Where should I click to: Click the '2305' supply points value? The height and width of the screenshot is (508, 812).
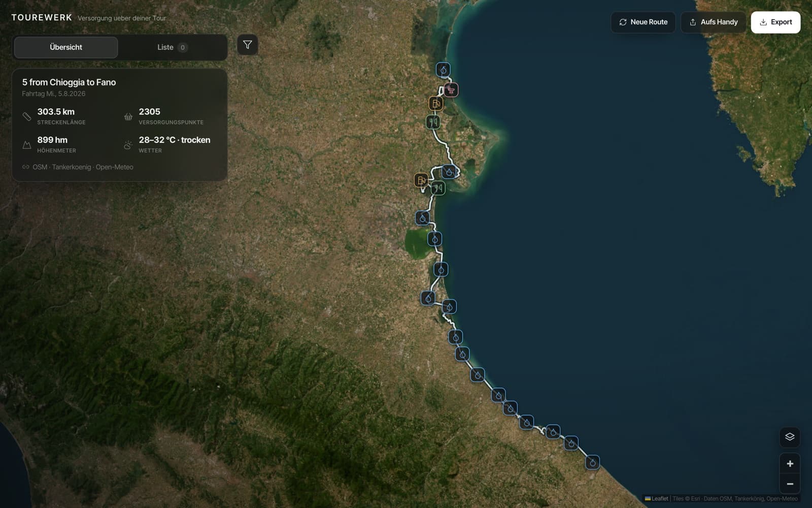[149, 112]
